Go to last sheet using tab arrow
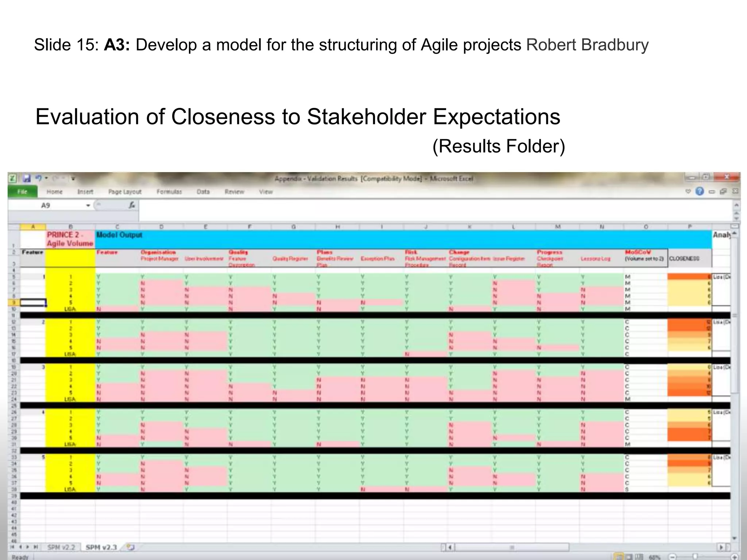The height and width of the screenshot is (560, 747). (36, 547)
